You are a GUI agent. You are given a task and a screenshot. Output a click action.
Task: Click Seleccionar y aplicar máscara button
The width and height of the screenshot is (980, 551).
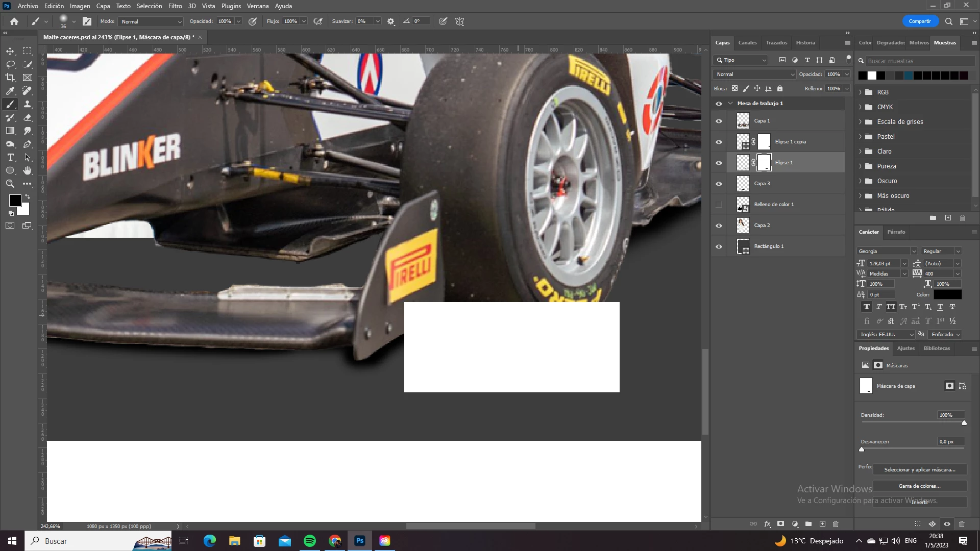919,469
